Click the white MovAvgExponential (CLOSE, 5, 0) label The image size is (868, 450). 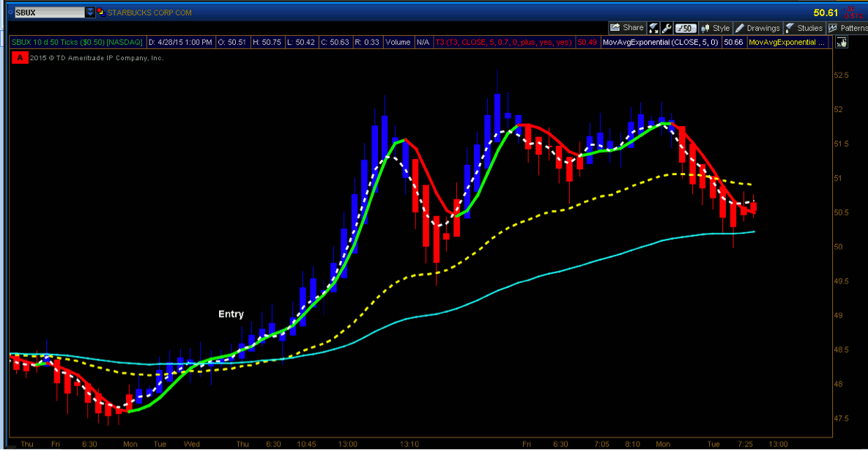pyautogui.click(x=661, y=42)
